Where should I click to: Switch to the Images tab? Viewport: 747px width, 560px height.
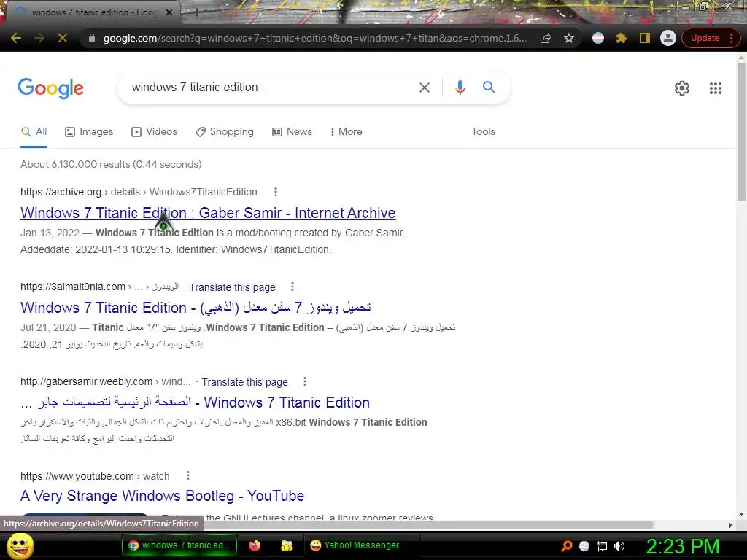[89, 132]
